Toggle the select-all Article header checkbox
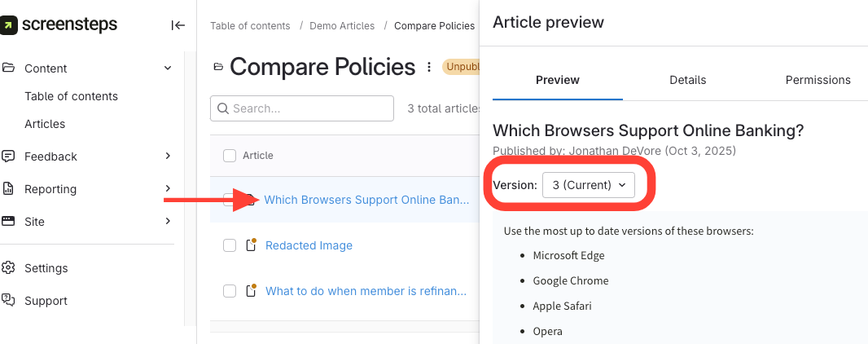Viewport: 868px width, 344px height. 230,156
